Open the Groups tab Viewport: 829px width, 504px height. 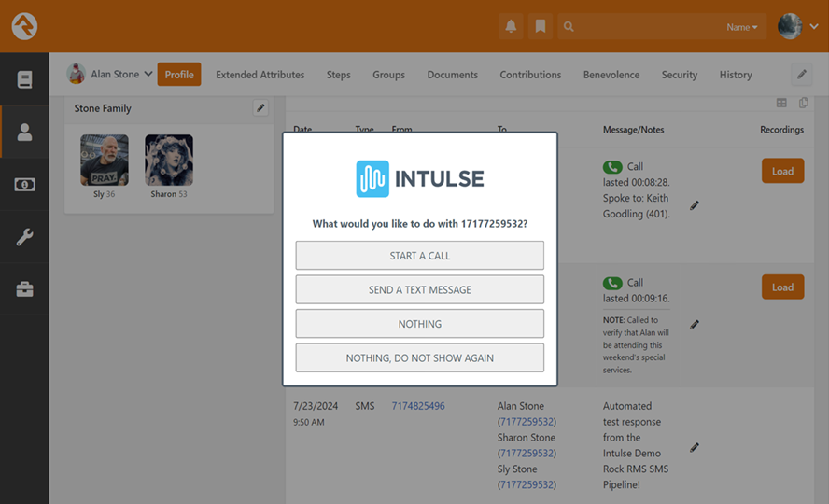388,75
